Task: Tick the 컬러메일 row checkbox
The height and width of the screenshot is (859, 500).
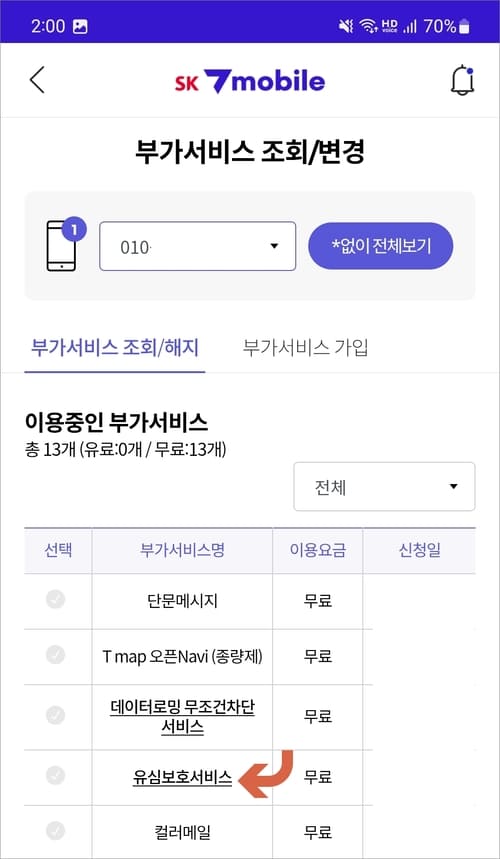Action: pos(55,831)
